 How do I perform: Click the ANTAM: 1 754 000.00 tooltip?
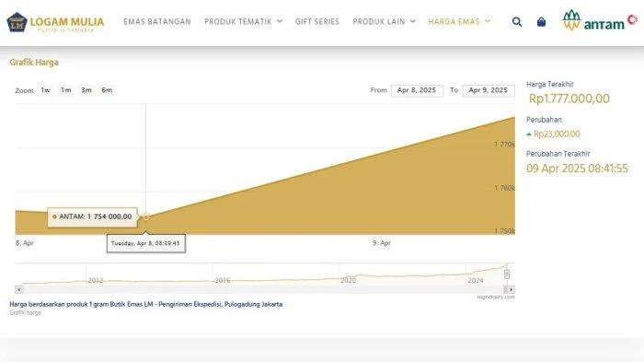pyautogui.click(x=92, y=216)
